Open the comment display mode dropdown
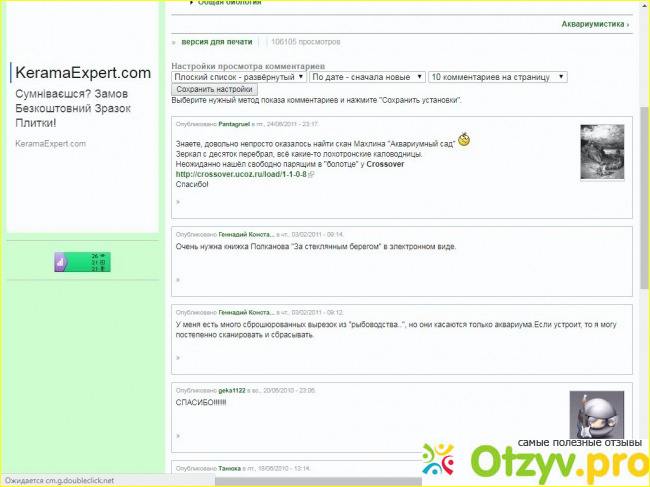The height and width of the screenshot is (487, 650). 238,77
